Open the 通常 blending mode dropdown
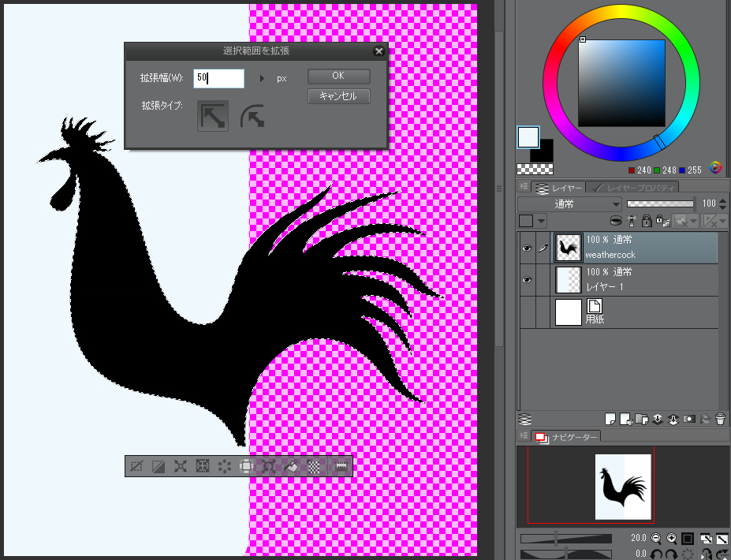Image resolution: width=731 pixels, height=560 pixels. pyautogui.click(x=569, y=203)
